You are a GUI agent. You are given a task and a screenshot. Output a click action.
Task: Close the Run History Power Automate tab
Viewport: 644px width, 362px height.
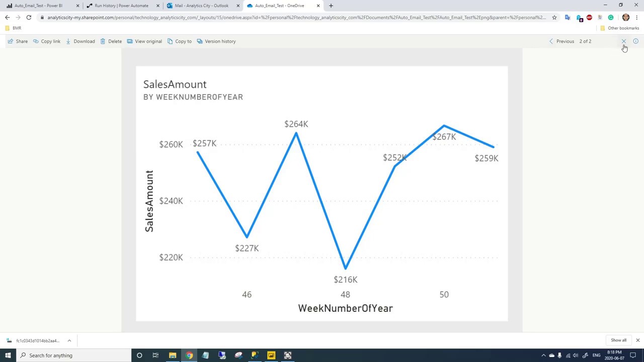pyautogui.click(x=158, y=6)
